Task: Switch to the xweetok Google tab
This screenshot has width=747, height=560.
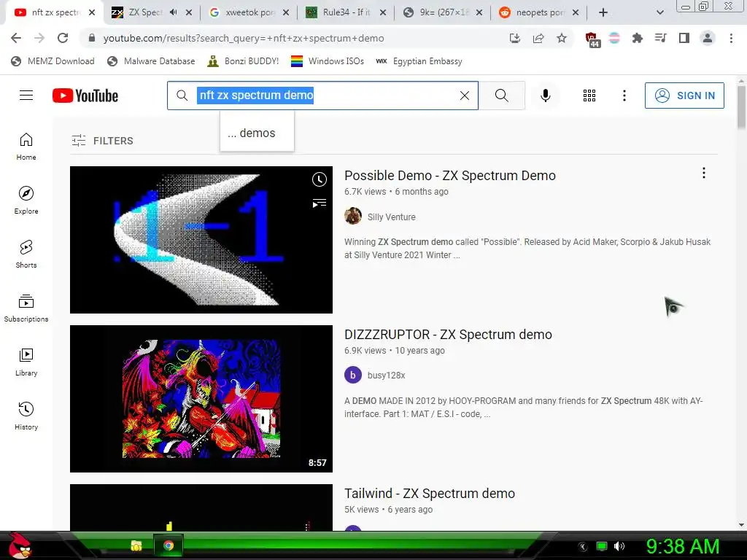Action: pyautogui.click(x=249, y=12)
